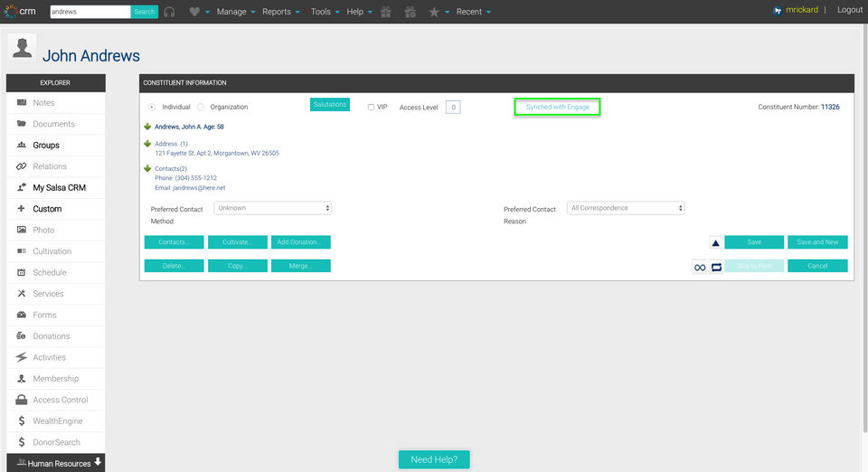Open the Tools menu
The height and width of the screenshot is (472, 868).
pos(325,12)
